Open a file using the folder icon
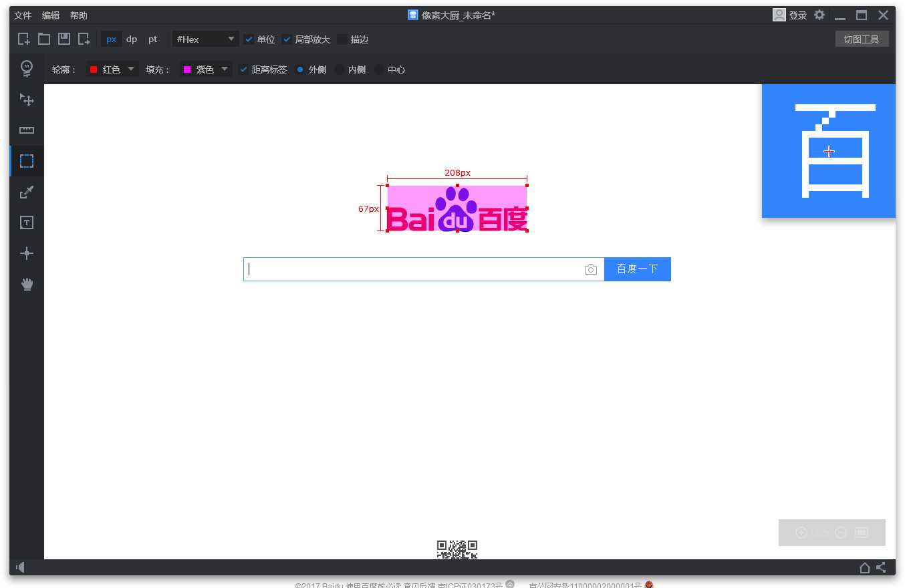905x588 pixels. [x=44, y=39]
